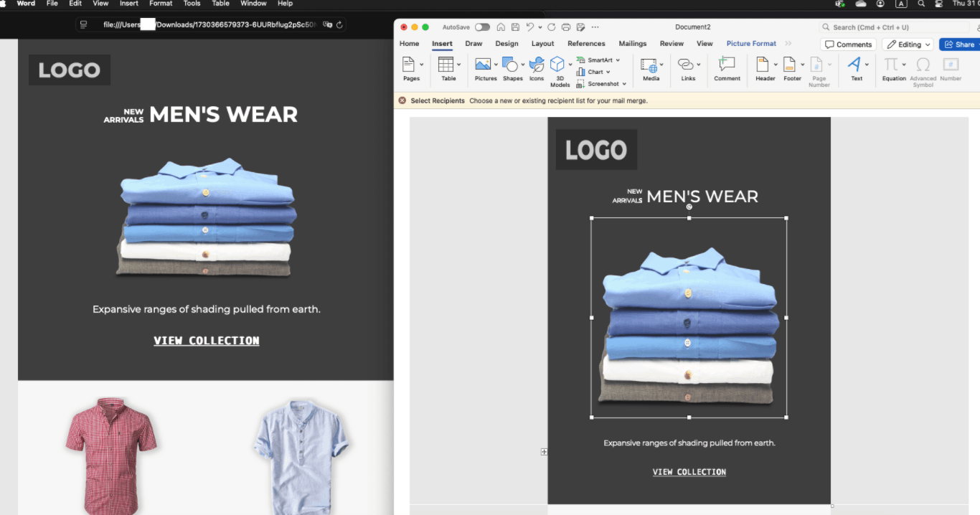The width and height of the screenshot is (980, 515).
Task: Redo using the circular arrow icon
Action: pyautogui.click(x=551, y=27)
